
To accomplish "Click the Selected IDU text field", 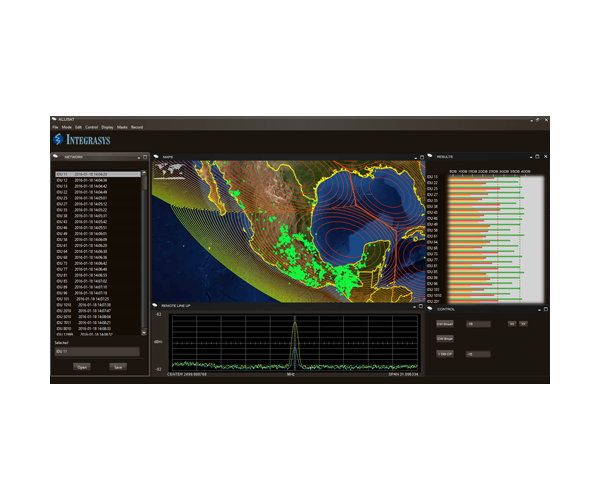I will 97,351.
